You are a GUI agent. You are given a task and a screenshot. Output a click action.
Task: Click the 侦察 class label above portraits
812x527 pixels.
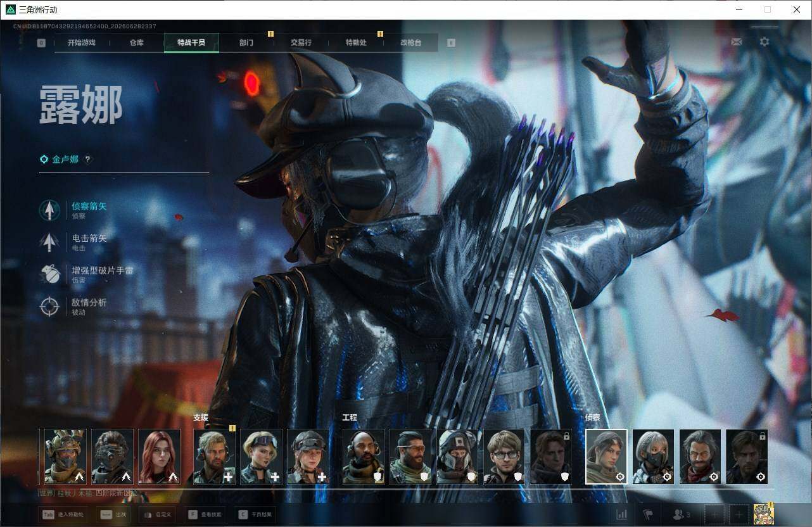tap(593, 418)
